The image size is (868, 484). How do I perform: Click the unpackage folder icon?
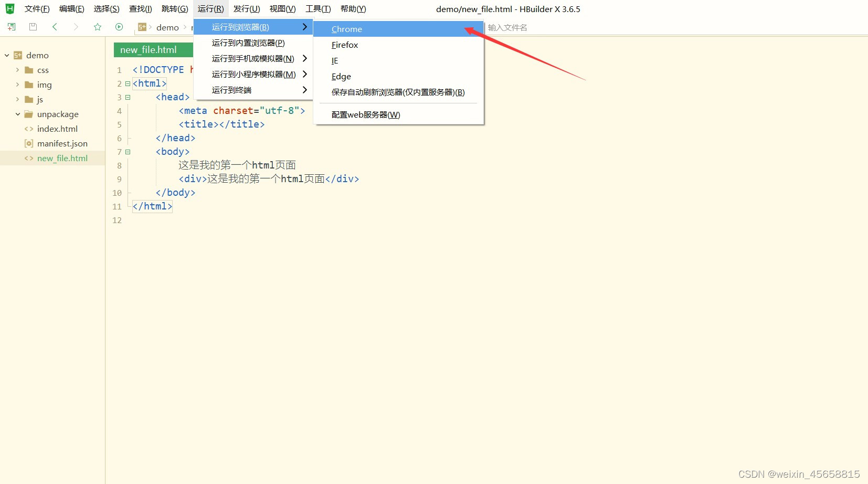coord(29,114)
